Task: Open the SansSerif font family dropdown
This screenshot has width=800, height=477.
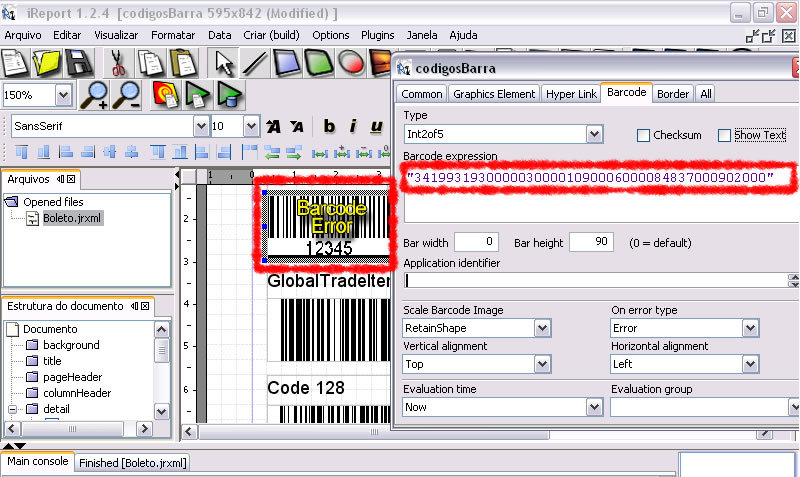Action: pyautogui.click(x=201, y=126)
